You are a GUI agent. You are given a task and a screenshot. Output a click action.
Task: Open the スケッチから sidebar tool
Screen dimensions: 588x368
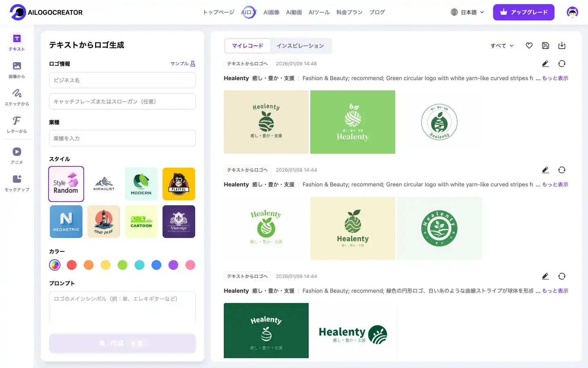[17, 97]
